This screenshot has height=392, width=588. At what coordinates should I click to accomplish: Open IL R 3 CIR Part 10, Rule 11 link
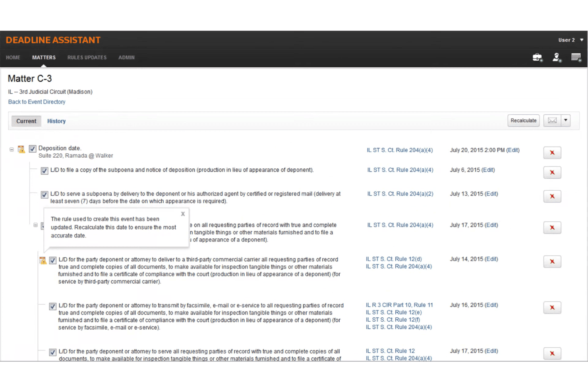click(x=399, y=305)
